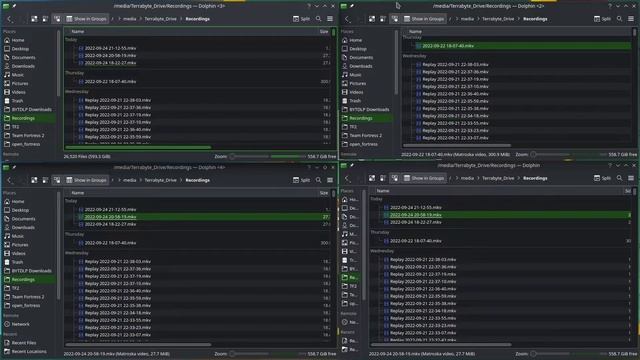The image size is (640, 360).
Task: Click media breadcrumb in Dolphin <3> location bar
Action: tap(129, 19)
